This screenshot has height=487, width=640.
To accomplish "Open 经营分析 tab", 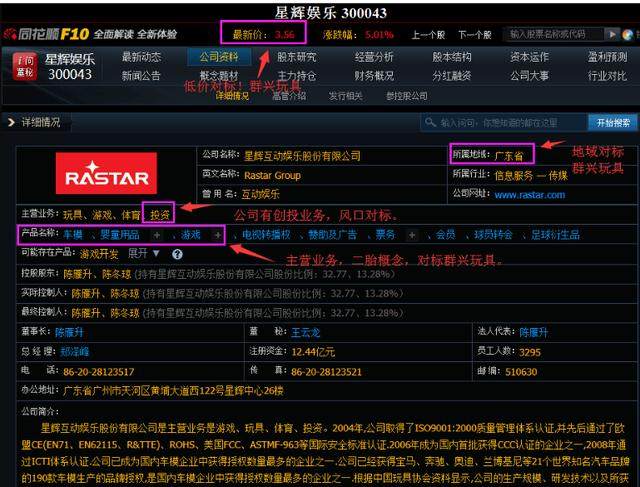I will [374, 57].
